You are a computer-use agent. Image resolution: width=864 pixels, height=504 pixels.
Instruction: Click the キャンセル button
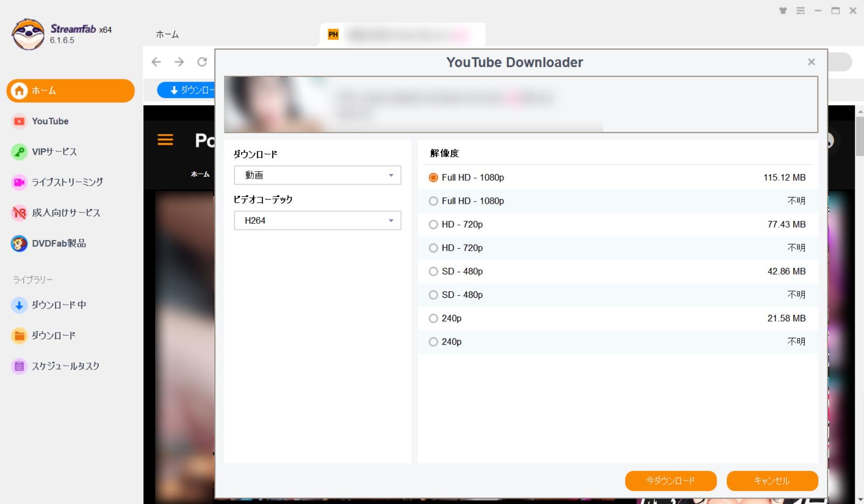(772, 481)
